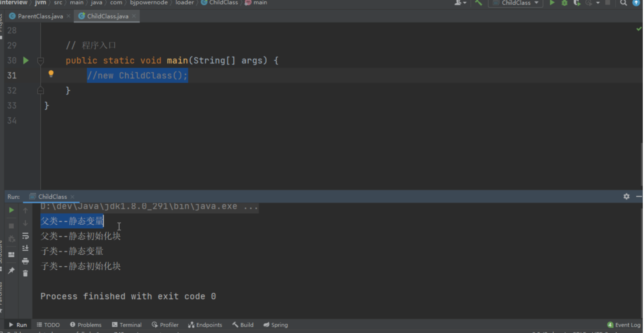Pin the Run tab with the pin icon
This screenshot has height=333, width=644.
11,270
